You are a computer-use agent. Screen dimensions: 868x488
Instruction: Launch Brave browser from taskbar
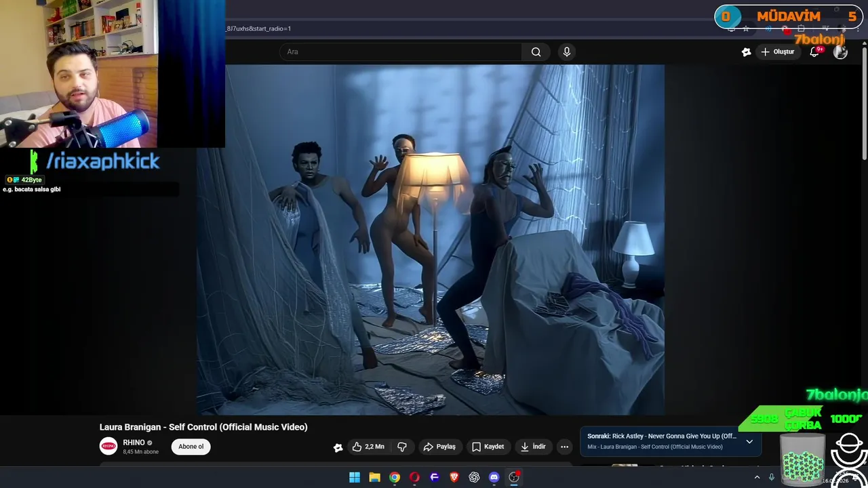tap(454, 477)
